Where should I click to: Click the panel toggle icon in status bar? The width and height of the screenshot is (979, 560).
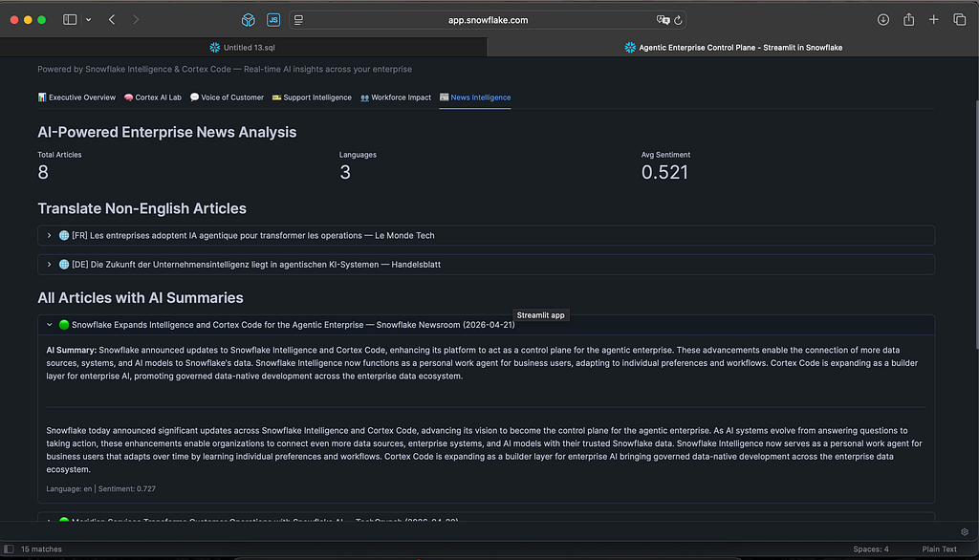coord(9,549)
